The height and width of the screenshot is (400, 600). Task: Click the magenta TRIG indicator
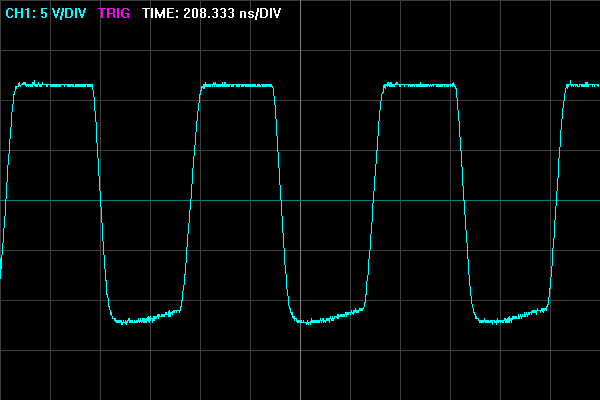114,13
